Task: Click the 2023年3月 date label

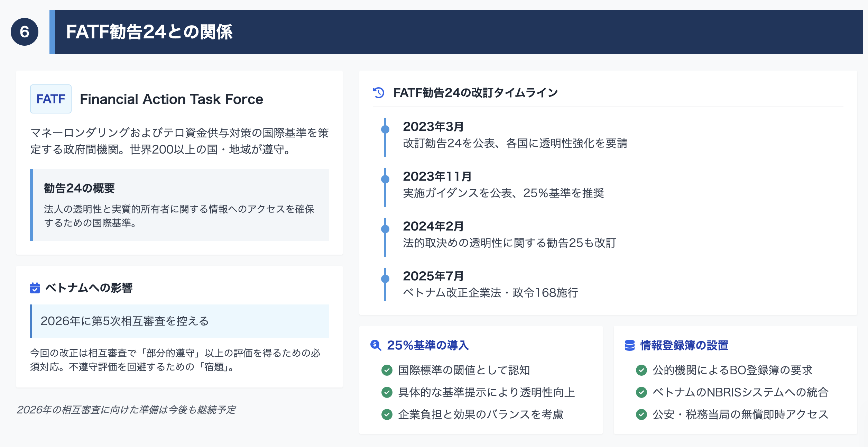Action: click(433, 127)
